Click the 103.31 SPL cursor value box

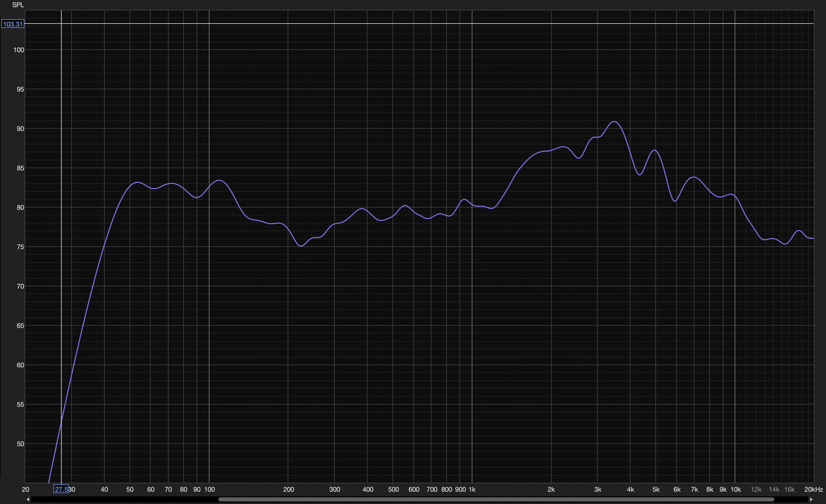[13, 24]
